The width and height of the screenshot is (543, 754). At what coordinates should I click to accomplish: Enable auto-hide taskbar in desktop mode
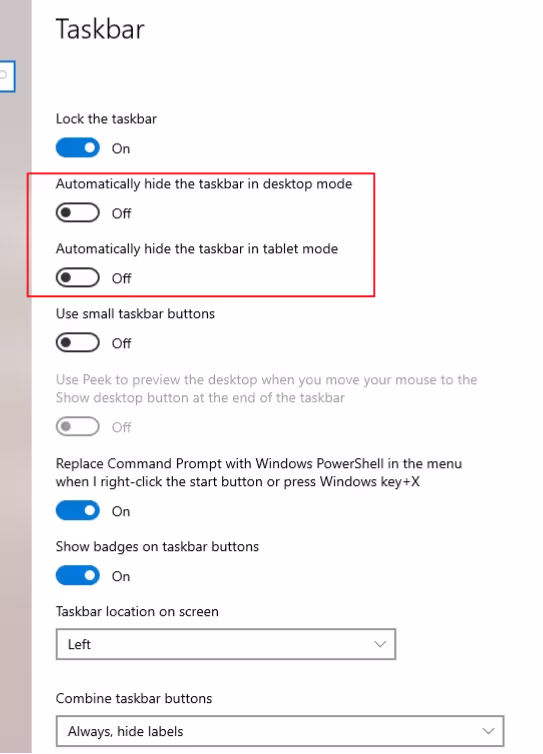(77, 213)
